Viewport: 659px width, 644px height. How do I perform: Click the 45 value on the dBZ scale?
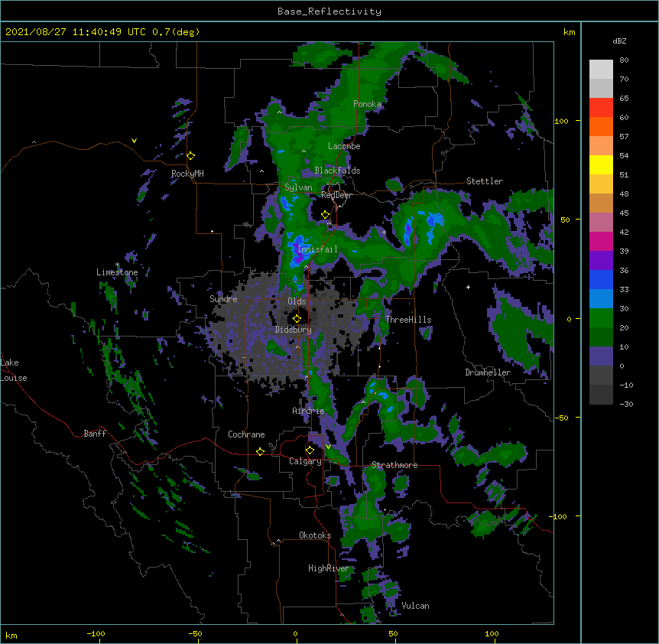(x=624, y=213)
